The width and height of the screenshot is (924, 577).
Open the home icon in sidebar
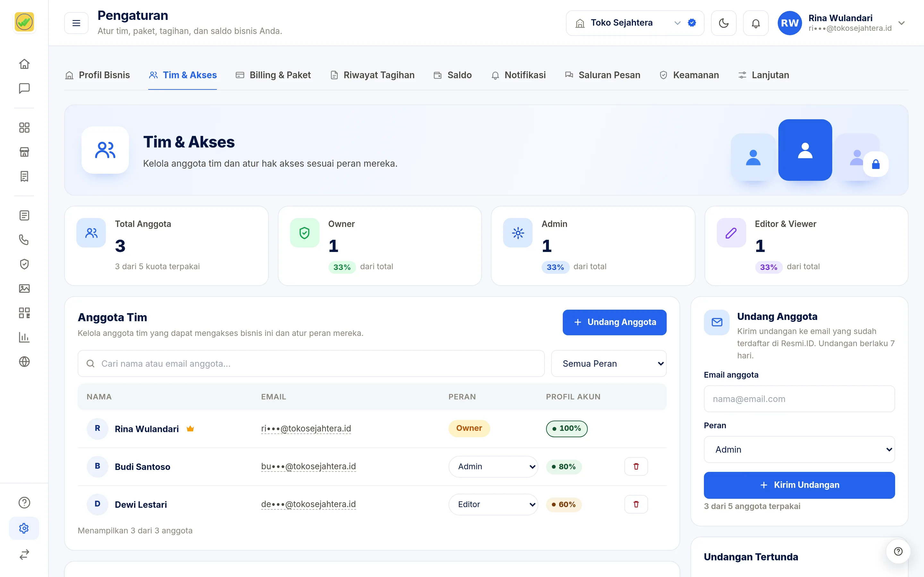pyautogui.click(x=24, y=64)
